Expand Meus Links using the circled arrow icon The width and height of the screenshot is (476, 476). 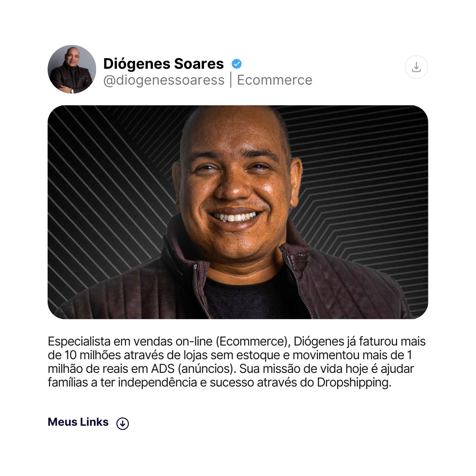pos(123,423)
